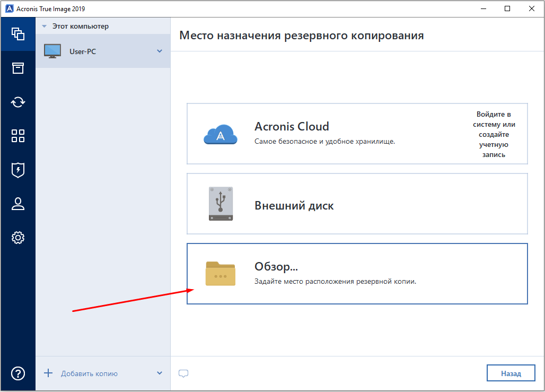The height and width of the screenshot is (392, 545).
Task: Click the Acronis Cloud icon
Action: pyautogui.click(x=221, y=134)
